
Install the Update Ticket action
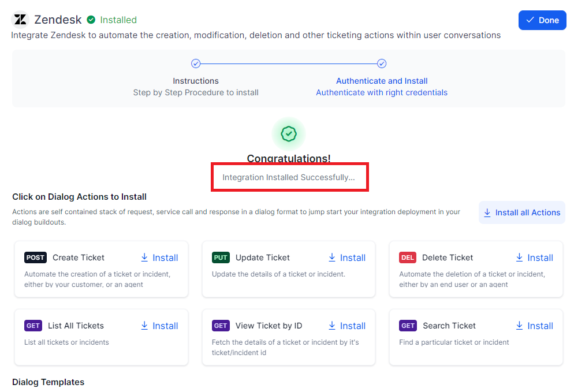(x=346, y=257)
